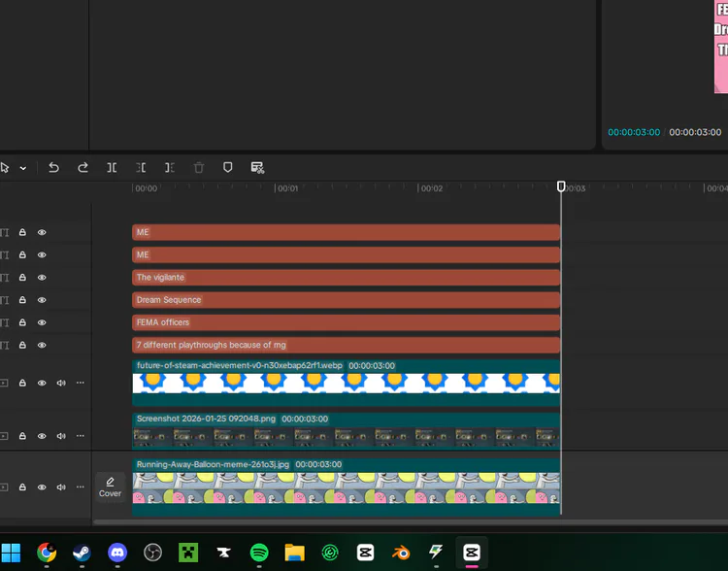
Task: Hide the first ME text track
Action: click(42, 232)
